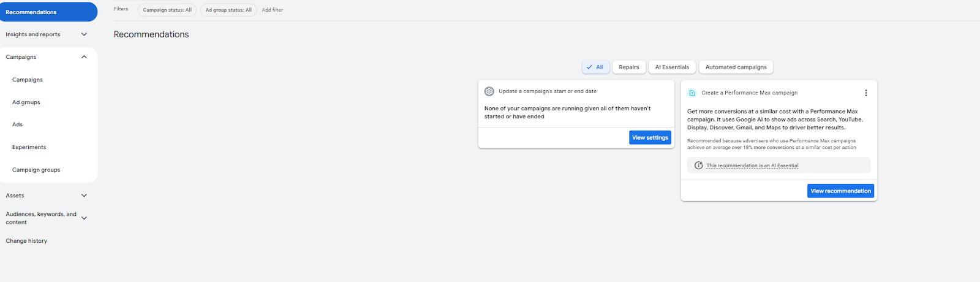Click the View settings button
Screen dimensions: 980x282
tap(650, 138)
